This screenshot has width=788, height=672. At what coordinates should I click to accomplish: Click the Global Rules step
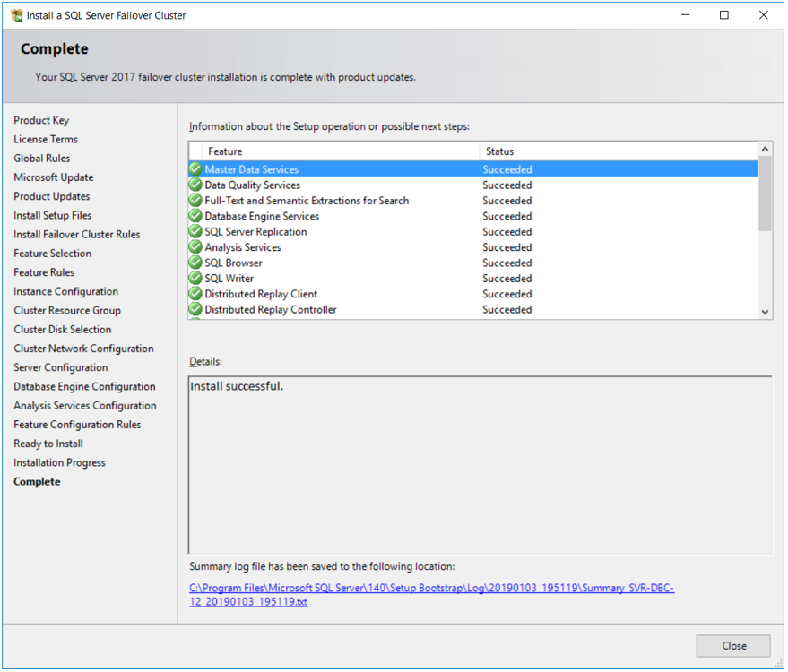pyautogui.click(x=42, y=159)
